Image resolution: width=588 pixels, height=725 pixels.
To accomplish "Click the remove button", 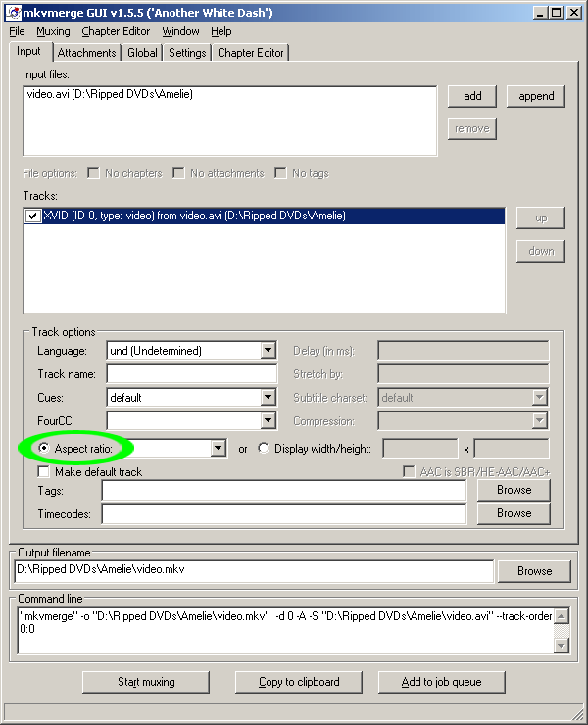I will pyautogui.click(x=472, y=128).
